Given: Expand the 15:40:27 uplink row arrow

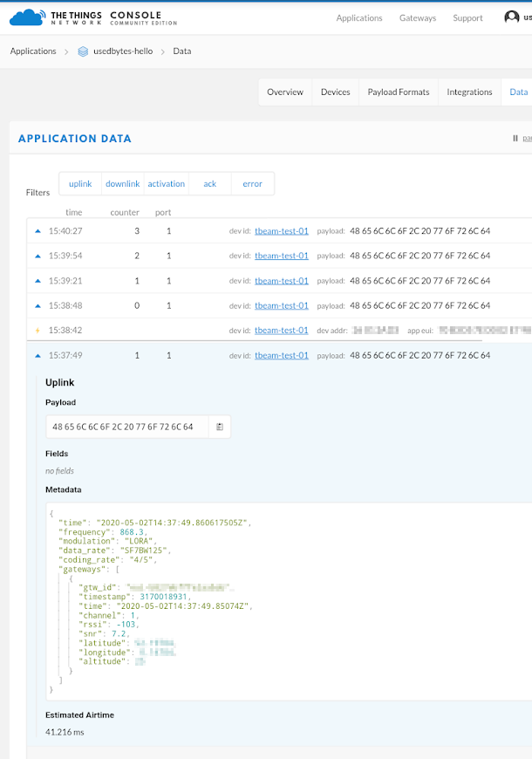Looking at the screenshot, I should click(38, 231).
